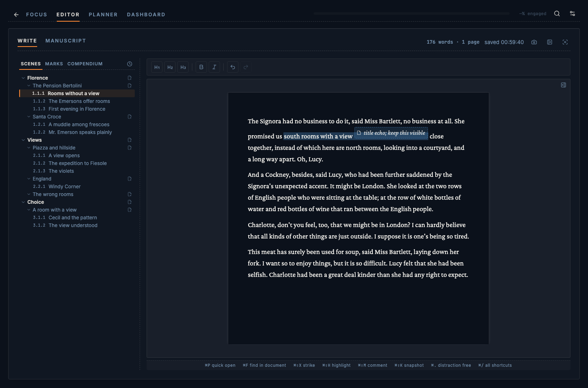Click the note icon on The Pension Bertolini
This screenshot has height=388, width=588.
tap(129, 86)
